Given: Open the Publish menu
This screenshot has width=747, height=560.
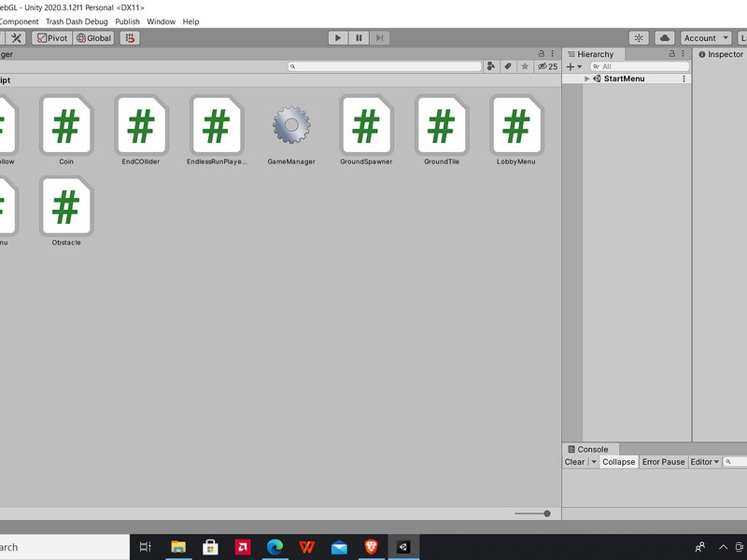Looking at the screenshot, I should pyautogui.click(x=127, y=21).
